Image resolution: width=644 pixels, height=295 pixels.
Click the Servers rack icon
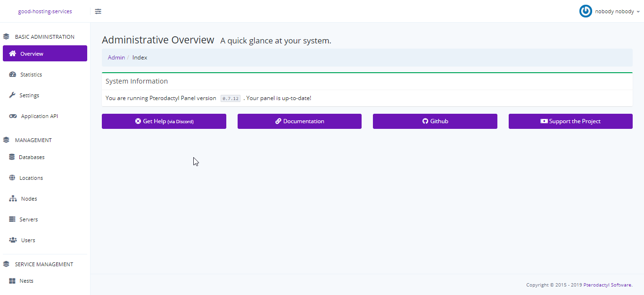(x=12, y=219)
